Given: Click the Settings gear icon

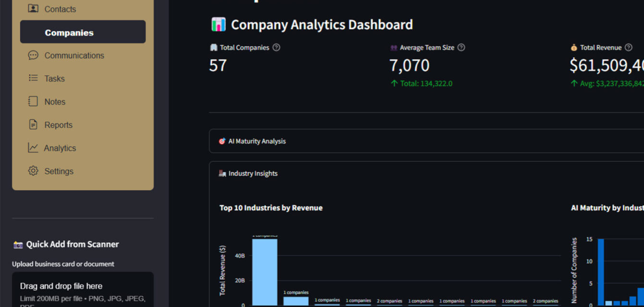Looking at the screenshot, I should tap(33, 171).
